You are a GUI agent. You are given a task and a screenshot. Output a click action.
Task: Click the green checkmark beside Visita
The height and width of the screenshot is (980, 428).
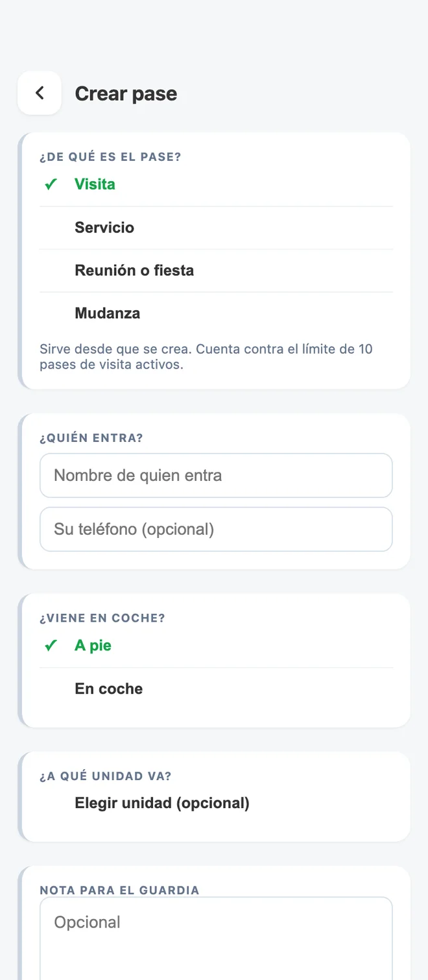point(51,184)
